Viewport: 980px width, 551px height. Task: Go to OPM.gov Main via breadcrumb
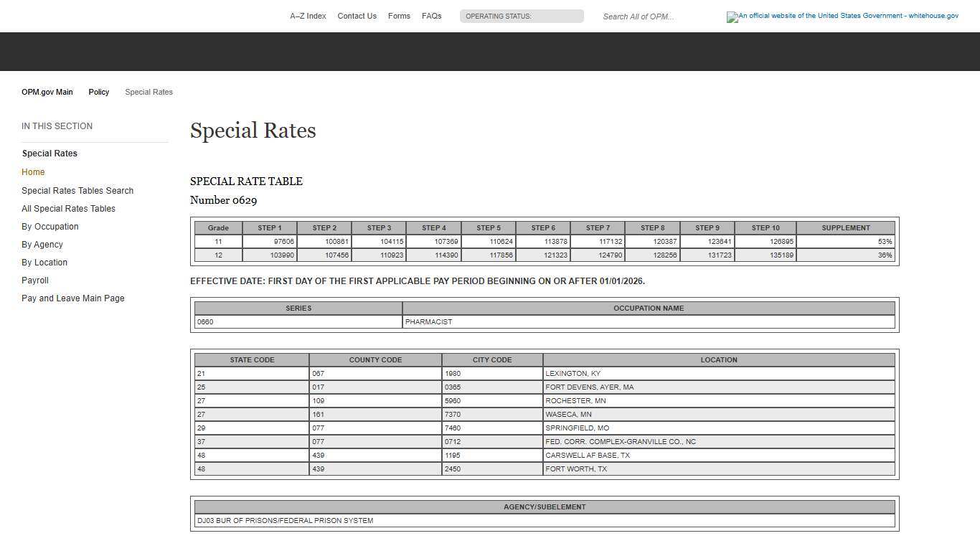tap(47, 92)
